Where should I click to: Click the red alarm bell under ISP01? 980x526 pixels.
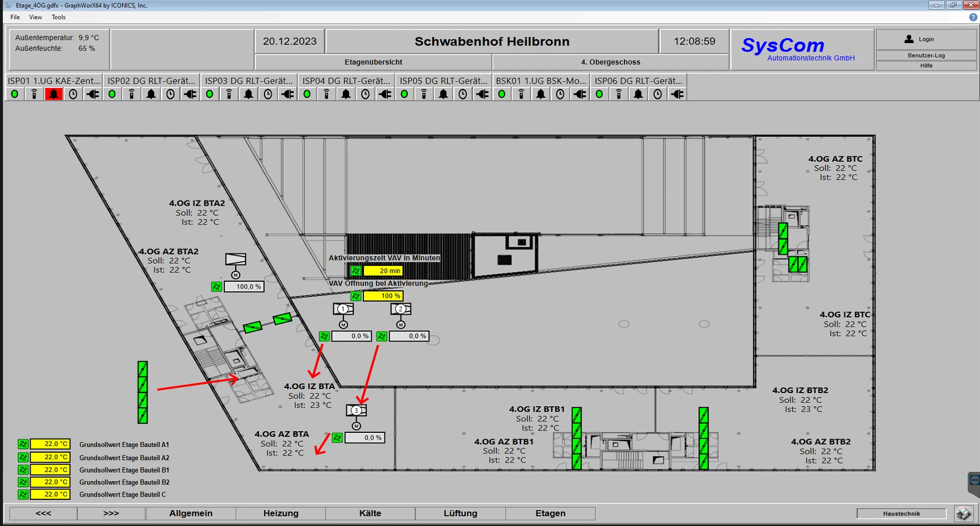point(53,94)
